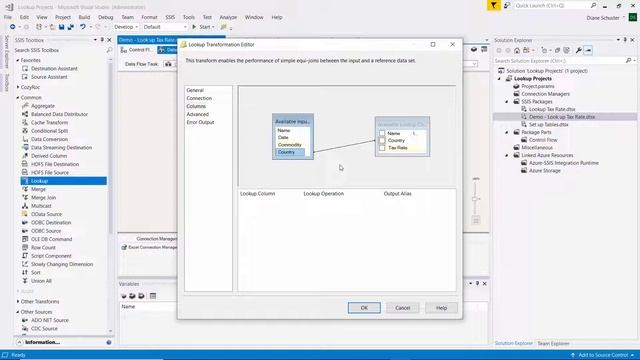This screenshot has width=640, height=360.
Task: Check the Tax Rate lookup column checkbox
Action: pos(382,148)
